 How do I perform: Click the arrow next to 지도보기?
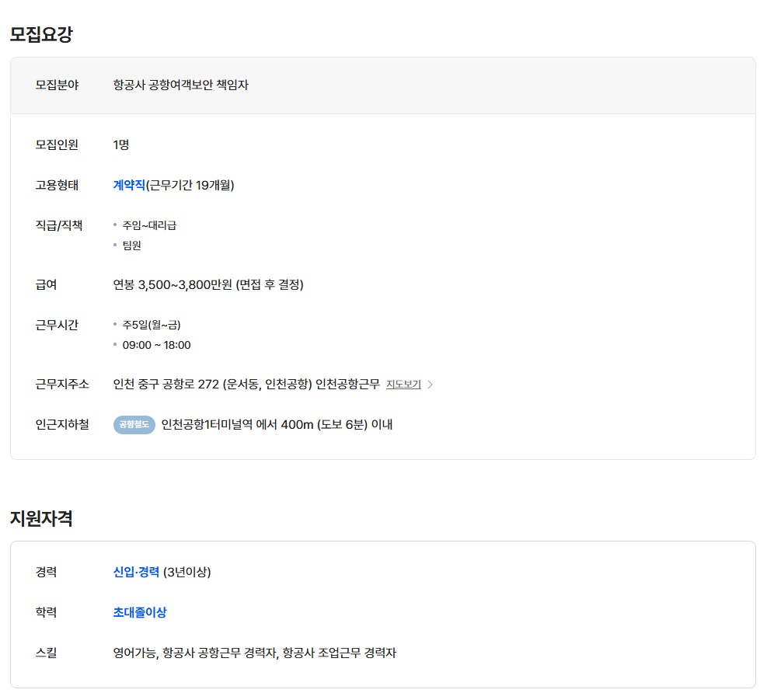point(431,385)
